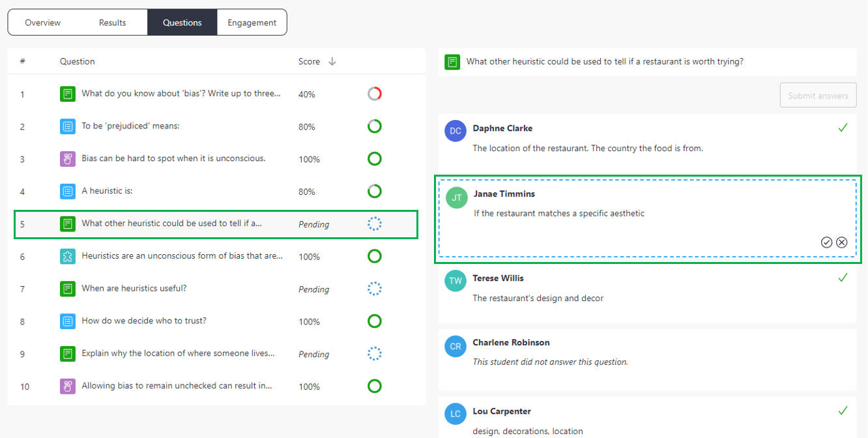This screenshot has height=438, width=868.
Task: Click Daphne Clarke's green checkmark
Action: click(x=843, y=128)
